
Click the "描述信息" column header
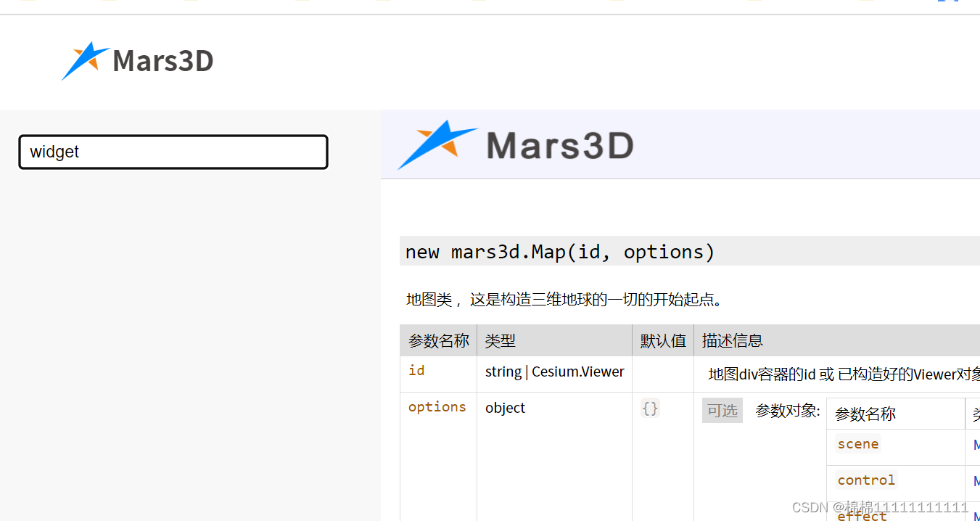(x=733, y=340)
